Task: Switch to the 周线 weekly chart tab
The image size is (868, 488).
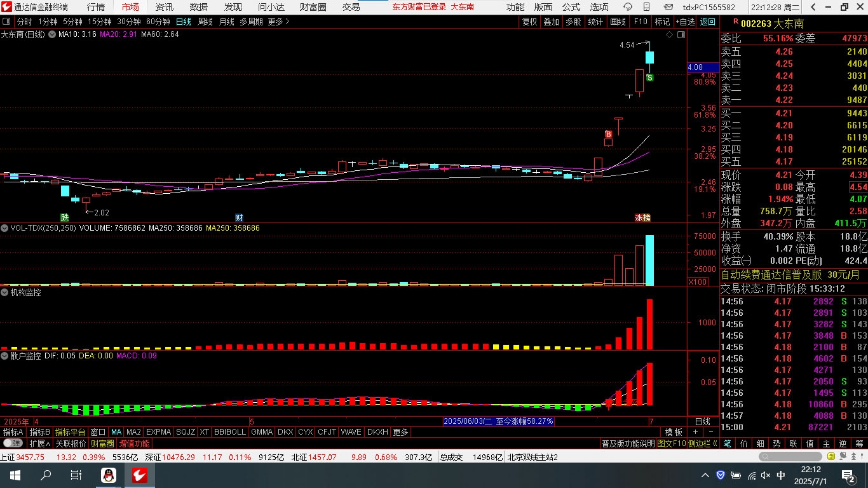Action: click(205, 22)
